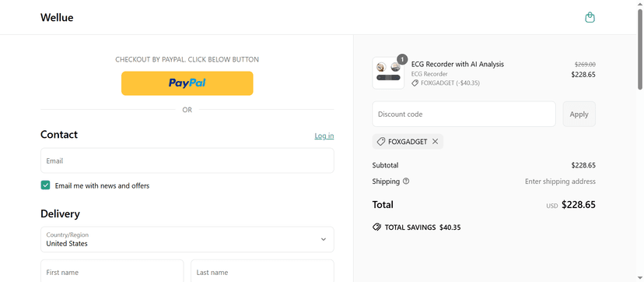
Task: Open the ECG Recorder product thumbnail
Action: (388, 72)
